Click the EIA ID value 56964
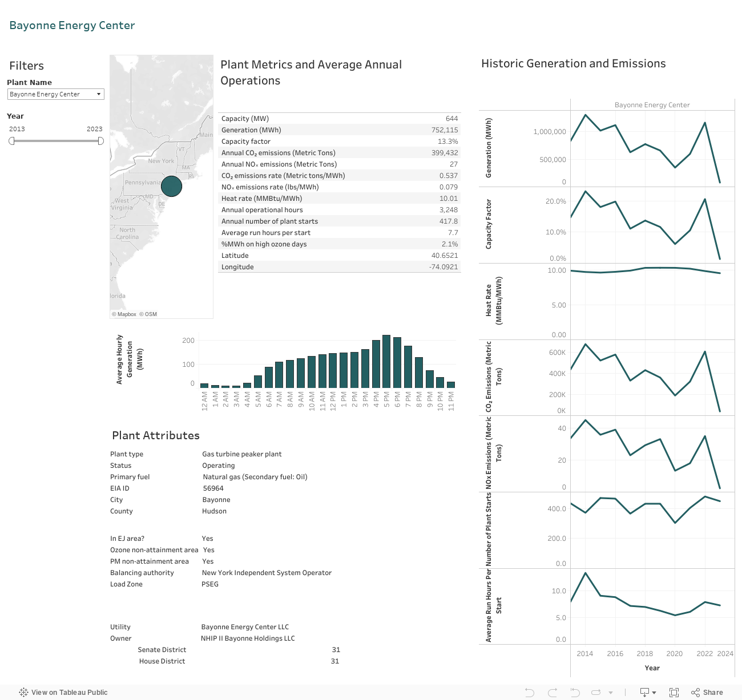The image size is (742, 700). coord(213,488)
